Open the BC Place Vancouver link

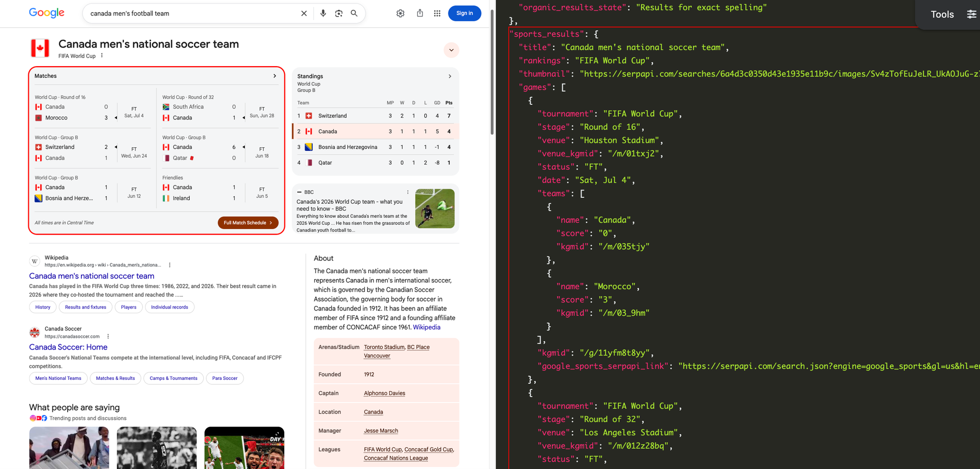click(397, 352)
